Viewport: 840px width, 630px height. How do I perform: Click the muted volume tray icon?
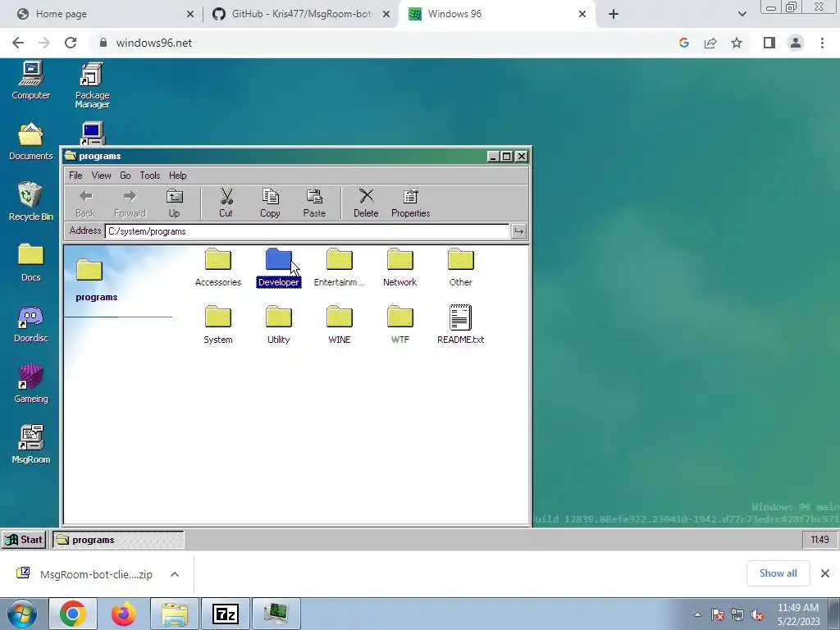click(757, 614)
